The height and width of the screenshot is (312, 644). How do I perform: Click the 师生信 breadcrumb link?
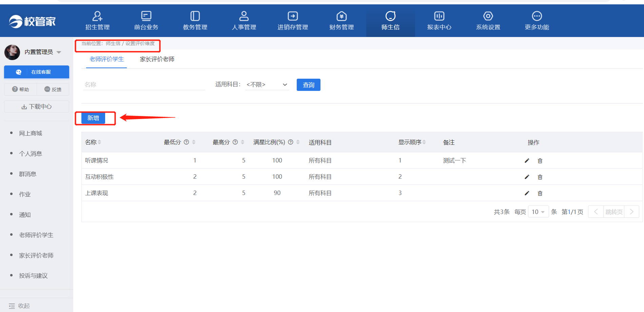point(113,43)
